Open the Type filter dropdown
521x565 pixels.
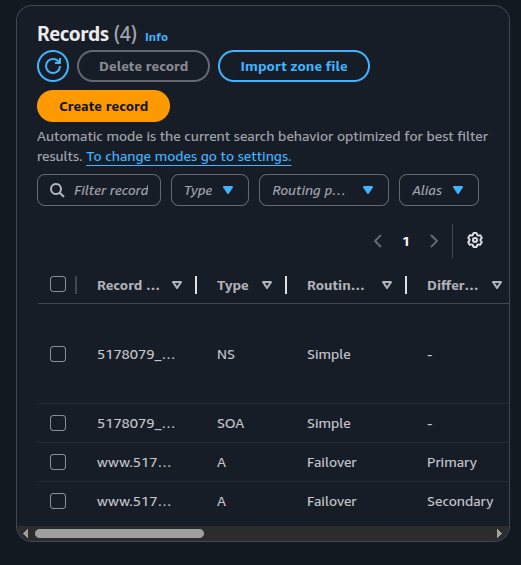[210, 190]
